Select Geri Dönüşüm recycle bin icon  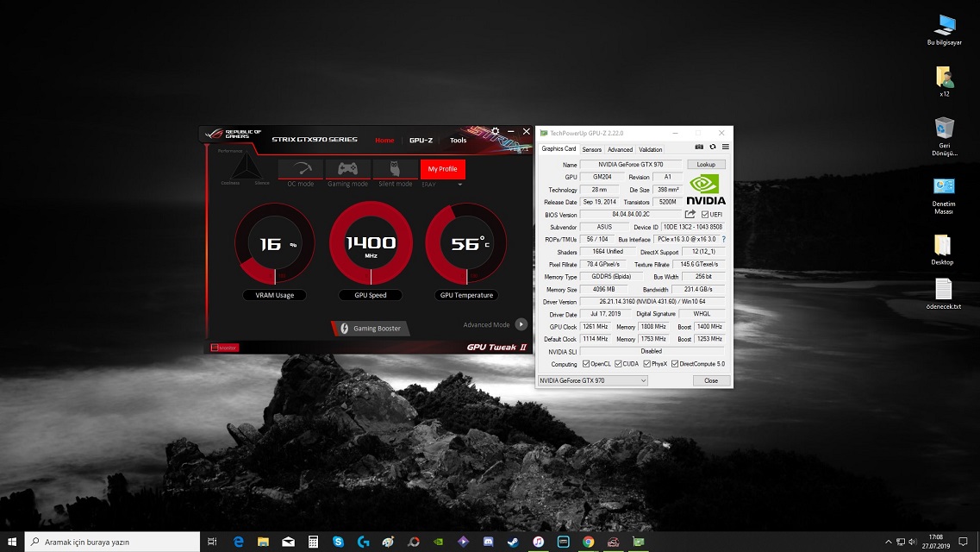click(x=945, y=136)
